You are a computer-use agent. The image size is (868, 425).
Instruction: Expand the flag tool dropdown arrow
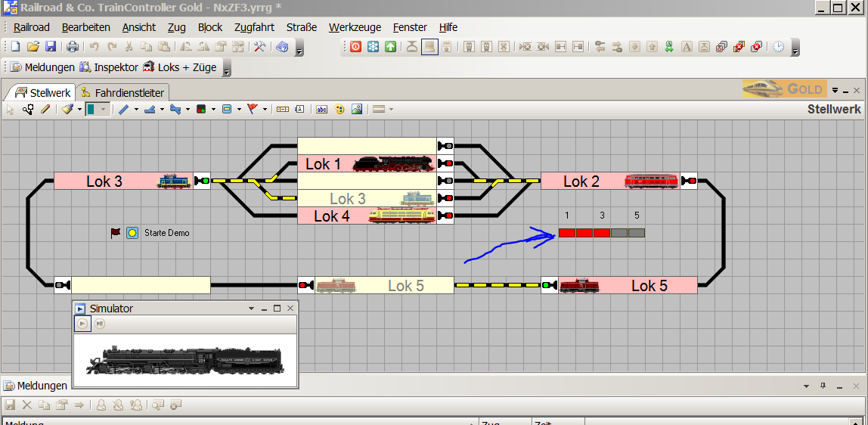tap(265, 109)
